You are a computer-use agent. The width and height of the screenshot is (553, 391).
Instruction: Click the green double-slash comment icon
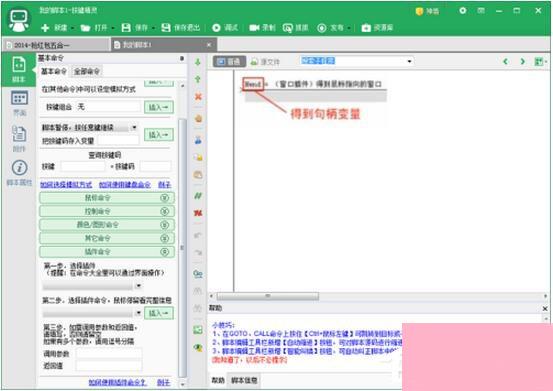198,196
